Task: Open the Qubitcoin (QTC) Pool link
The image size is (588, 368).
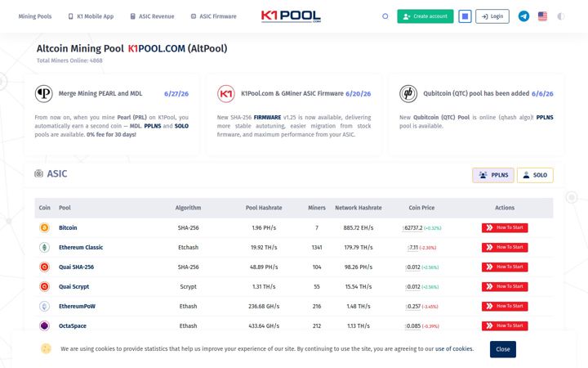Action: 441,117
